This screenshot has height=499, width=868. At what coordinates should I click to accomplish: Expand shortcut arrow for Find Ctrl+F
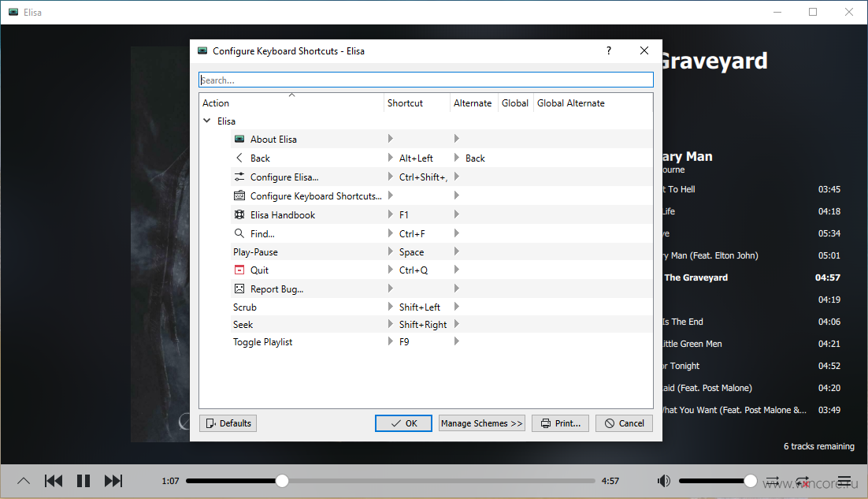tap(390, 233)
